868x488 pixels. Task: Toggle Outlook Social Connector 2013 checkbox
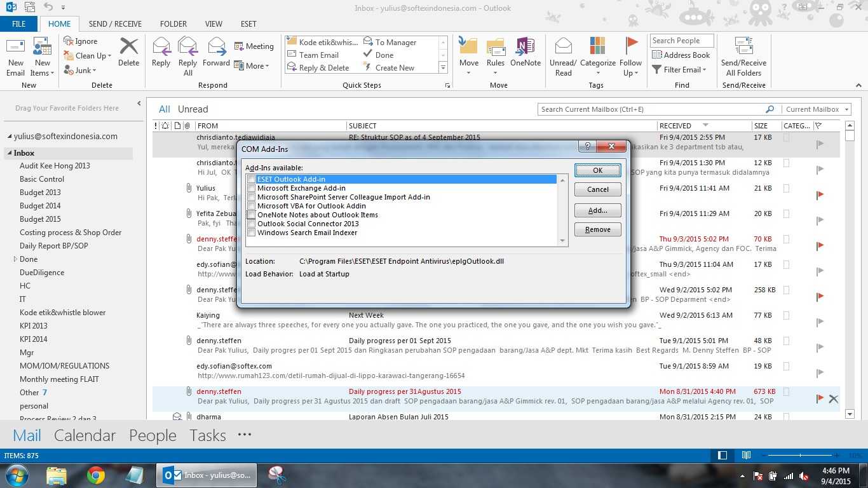[252, 224]
